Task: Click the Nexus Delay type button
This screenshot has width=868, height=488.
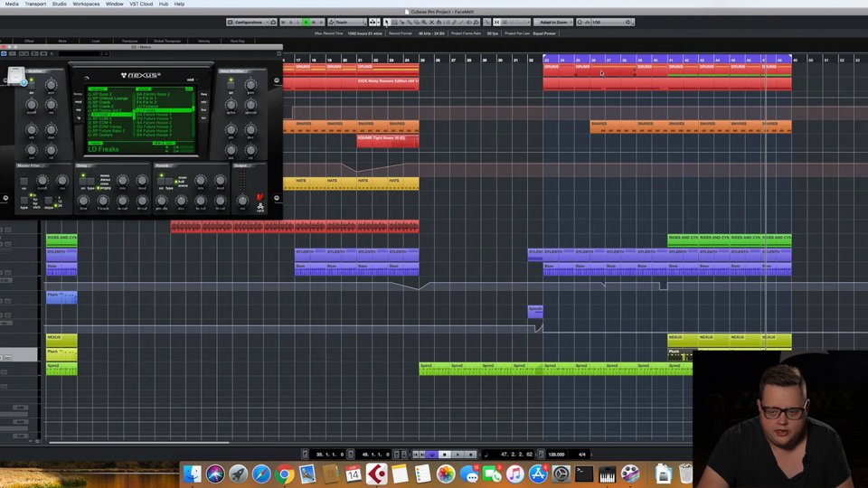Action: [x=90, y=182]
